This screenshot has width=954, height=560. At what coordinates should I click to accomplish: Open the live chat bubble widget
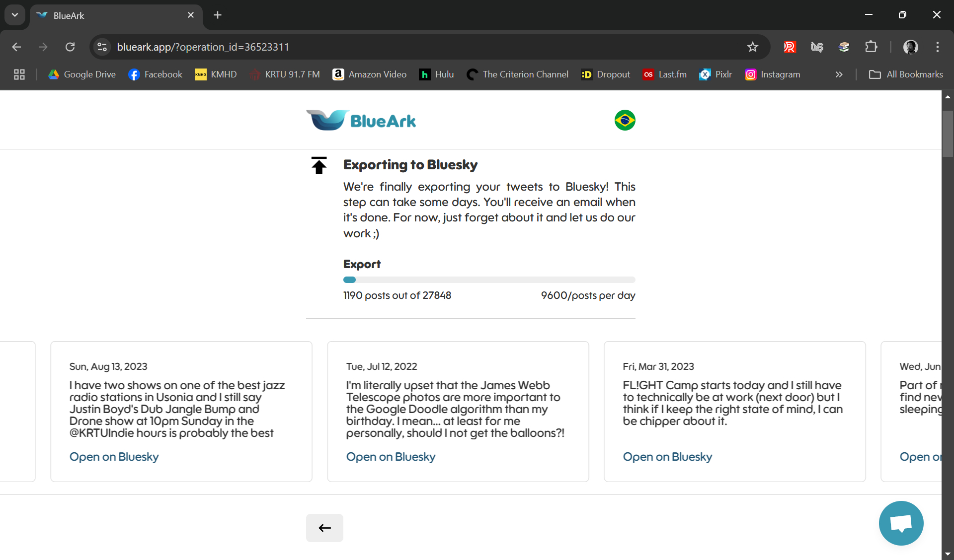pyautogui.click(x=900, y=523)
